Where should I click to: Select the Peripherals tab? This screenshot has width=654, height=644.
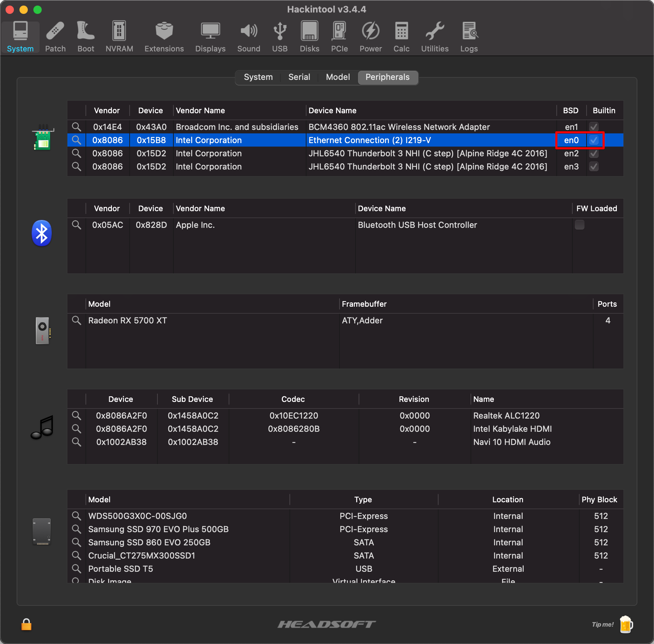pos(387,77)
